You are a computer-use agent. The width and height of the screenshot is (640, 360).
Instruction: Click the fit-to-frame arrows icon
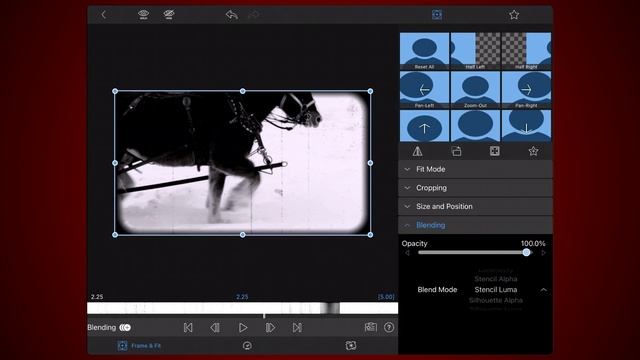click(x=494, y=151)
